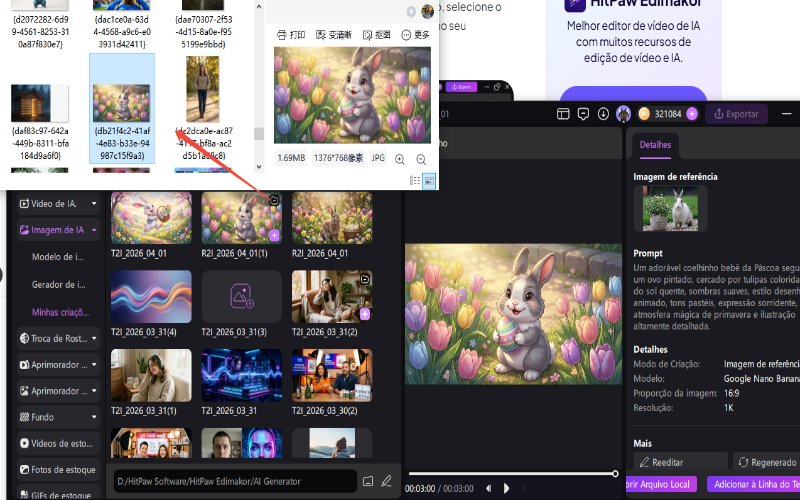This screenshot has height=500, width=800.
Task: Open Gerador de i... submenu item
Action: pos(59,284)
